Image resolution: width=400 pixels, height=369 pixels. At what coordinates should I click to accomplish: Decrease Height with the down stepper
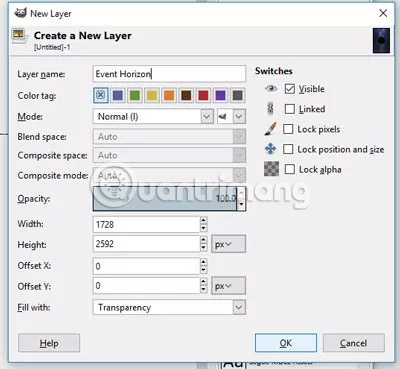(x=204, y=248)
